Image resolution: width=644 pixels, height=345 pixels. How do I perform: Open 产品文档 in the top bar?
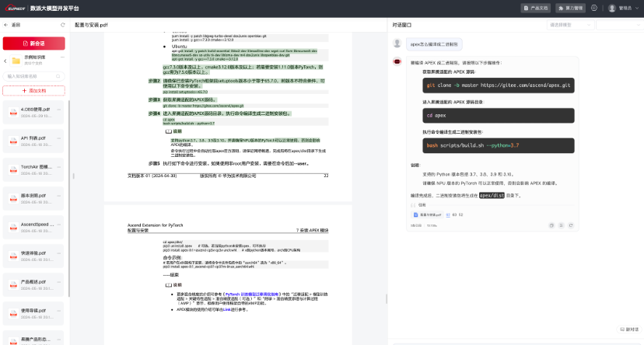[x=536, y=9]
